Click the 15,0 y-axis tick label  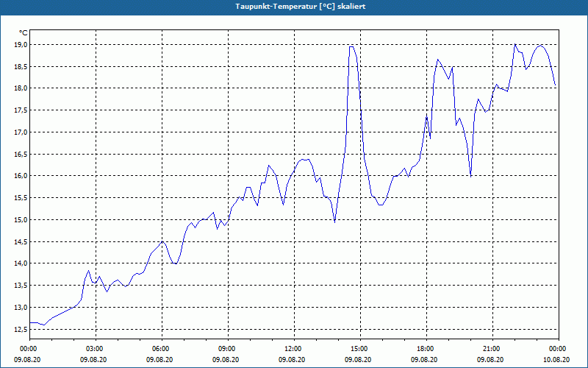pos(21,219)
